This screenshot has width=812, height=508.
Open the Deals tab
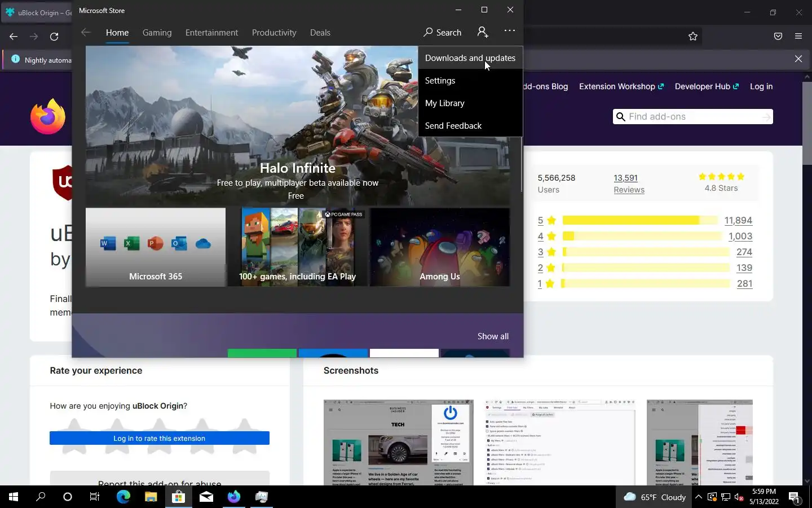(x=320, y=32)
